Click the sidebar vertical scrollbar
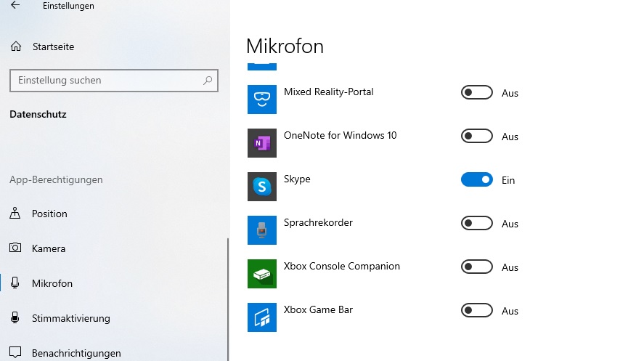644x361 pixels. pyautogui.click(x=228, y=299)
